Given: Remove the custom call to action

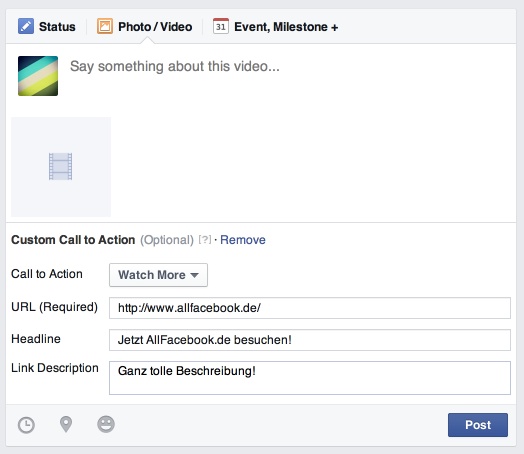Looking at the screenshot, I should coord(243,240).
